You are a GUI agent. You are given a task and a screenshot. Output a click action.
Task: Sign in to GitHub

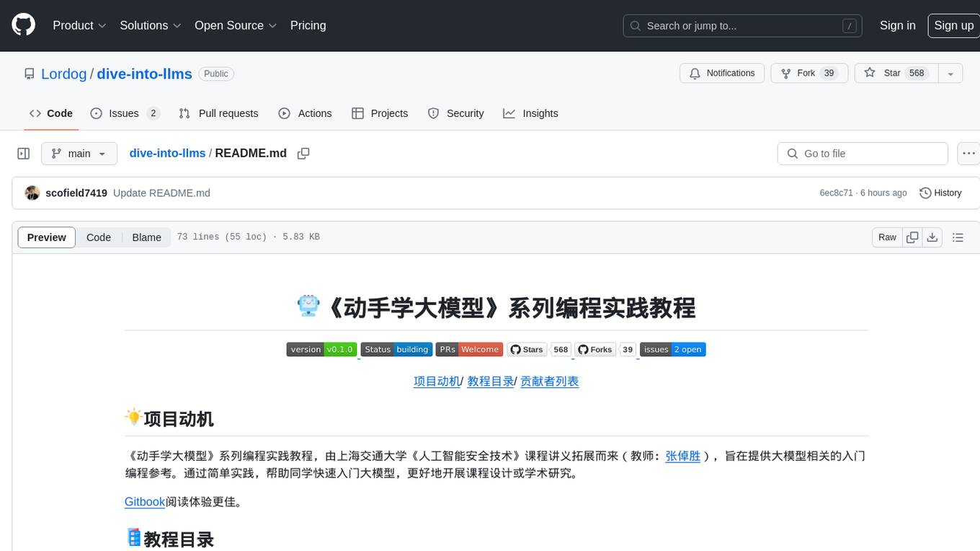click(897, 25)
